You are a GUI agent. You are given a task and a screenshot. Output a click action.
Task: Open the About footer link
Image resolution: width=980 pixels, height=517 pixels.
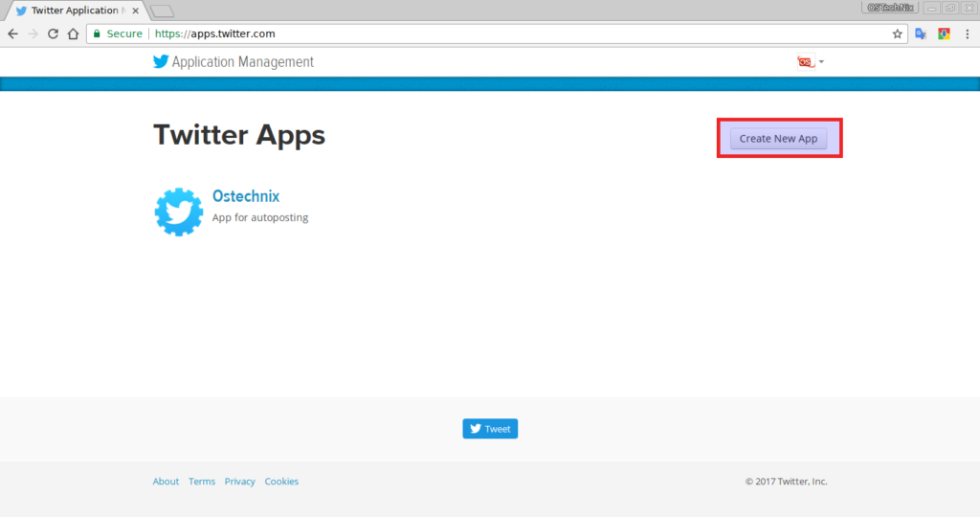[166, 482]
